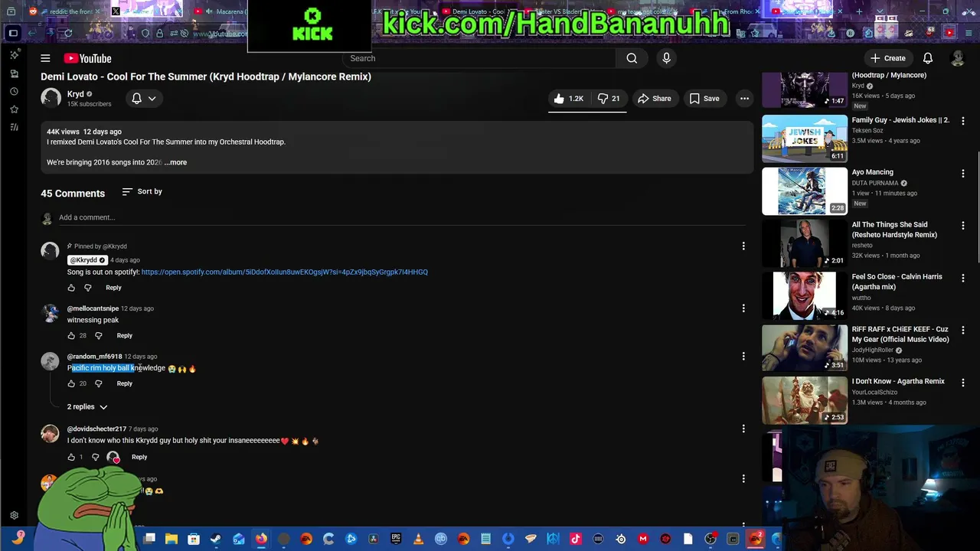Open @mellocantsnipe profile name

(93, 308)
